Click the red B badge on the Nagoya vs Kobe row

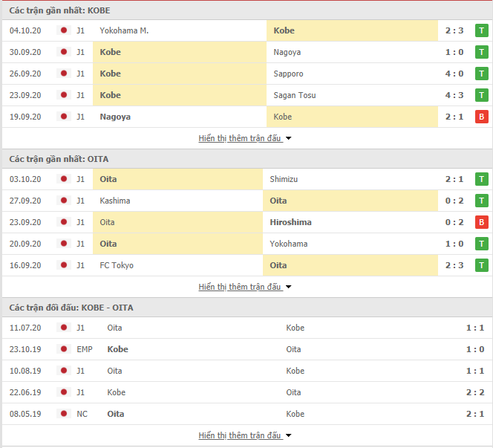coord(481,117)
